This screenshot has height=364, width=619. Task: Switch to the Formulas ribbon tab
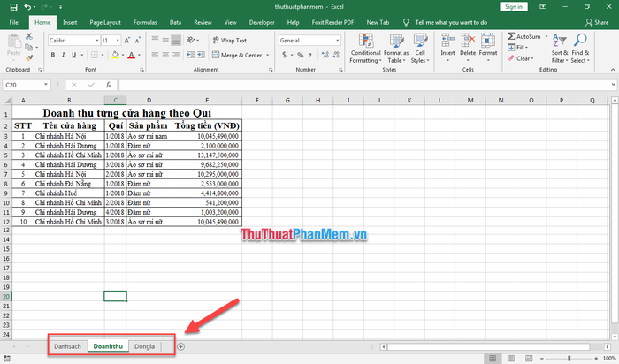(x=145, y=22)
